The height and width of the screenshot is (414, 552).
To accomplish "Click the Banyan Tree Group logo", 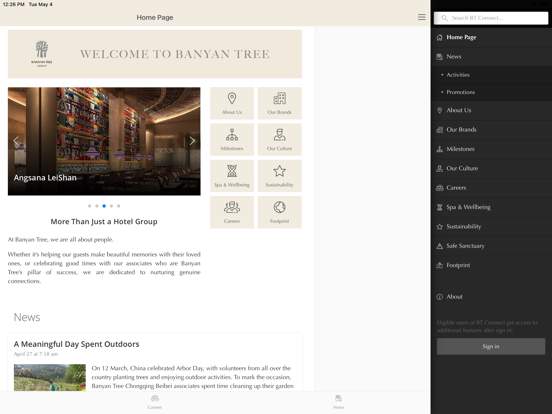I will (42, 54).
